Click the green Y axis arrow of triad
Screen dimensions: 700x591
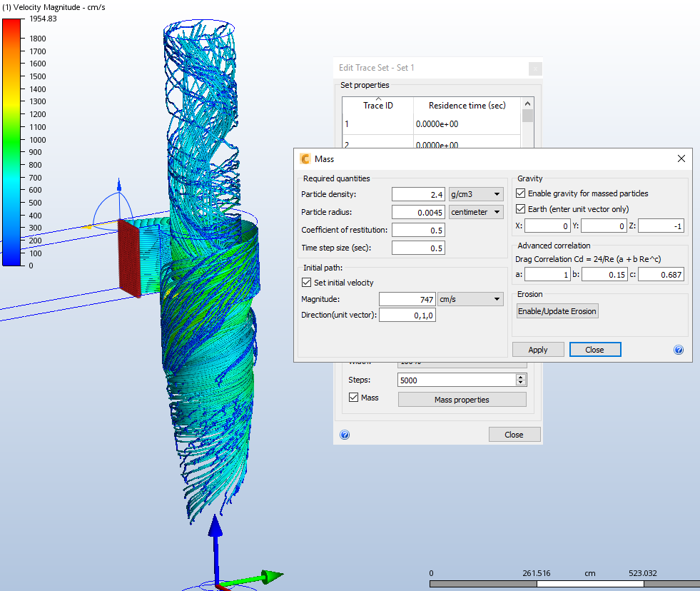point(252,578)
